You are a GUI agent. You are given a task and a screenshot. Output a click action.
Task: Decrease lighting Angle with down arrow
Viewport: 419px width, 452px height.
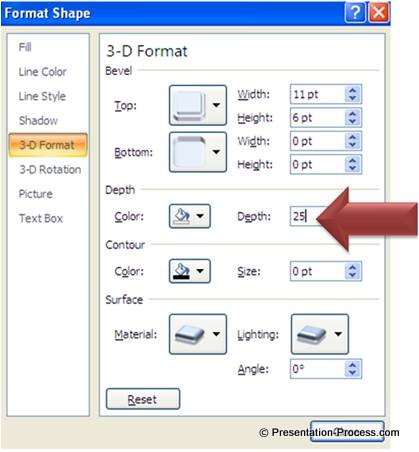(353, 373)
